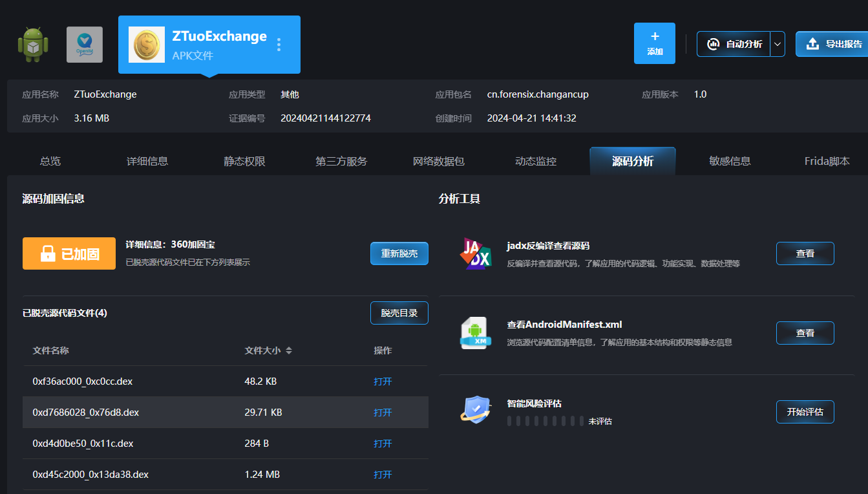Click the risk assessment progress bar
The height and width of the screenshot is (494, 868).
click(545, 422)
